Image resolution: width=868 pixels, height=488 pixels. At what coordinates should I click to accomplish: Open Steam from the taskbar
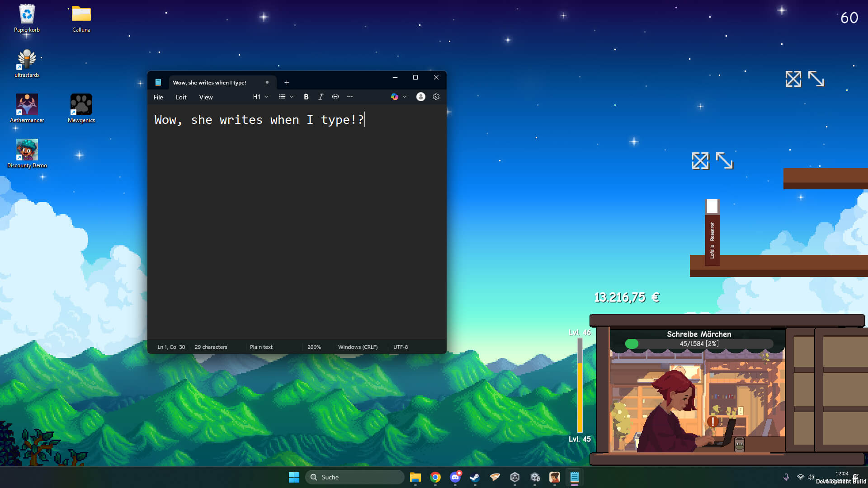coord(475,477)
